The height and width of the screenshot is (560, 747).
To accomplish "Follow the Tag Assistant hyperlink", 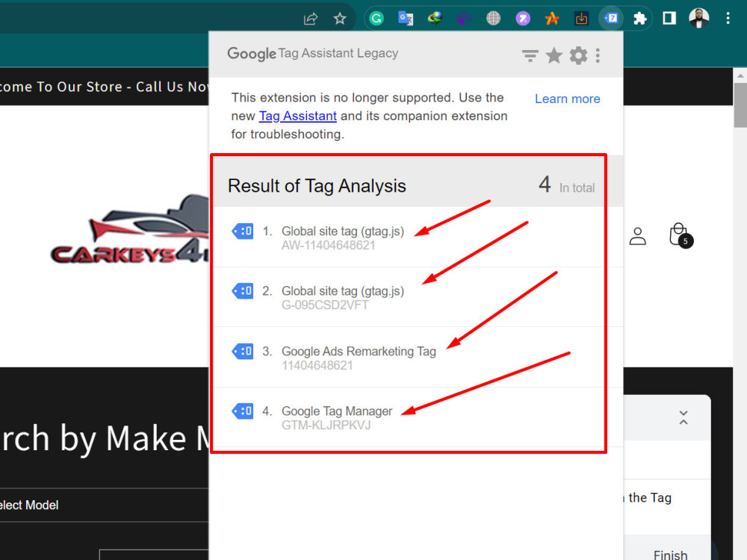I will tap(298, 116).
